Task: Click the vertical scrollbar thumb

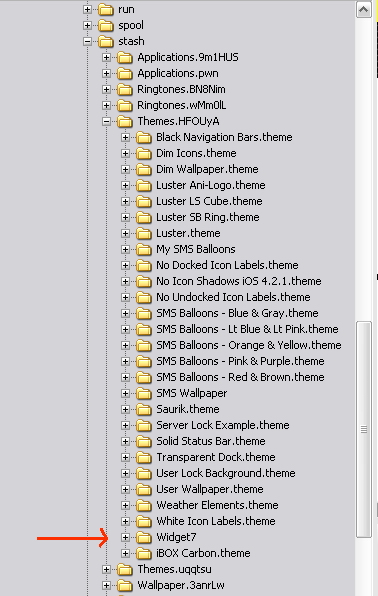Action: [364, 430]
